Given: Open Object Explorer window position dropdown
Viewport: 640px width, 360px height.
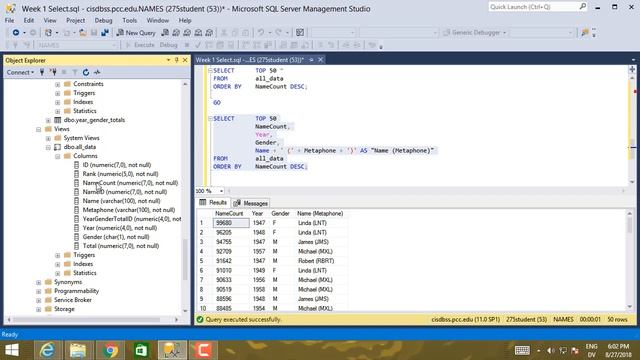Looking at the screenshot, I should 168,60.
